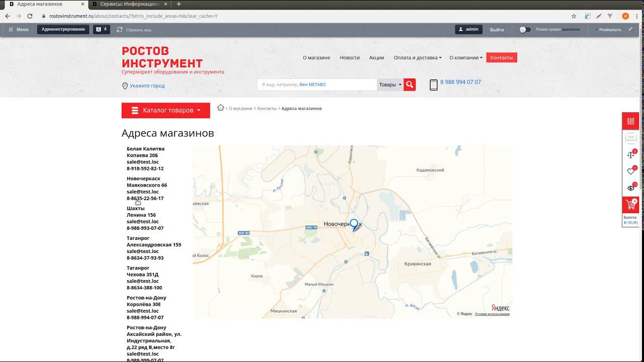
Task: Select the Белая Калитва store entry
Action: [x=145, y=158]
